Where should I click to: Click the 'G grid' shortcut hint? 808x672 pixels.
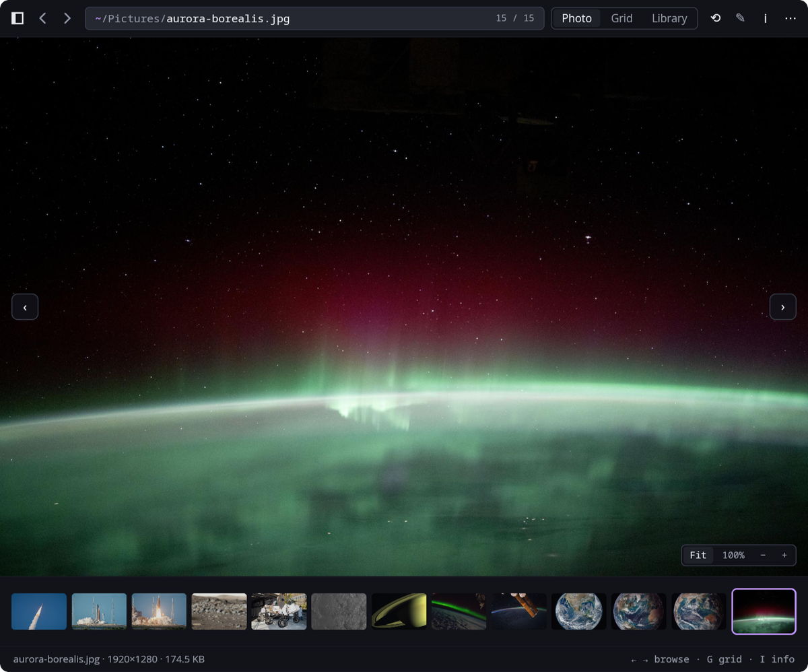tap(725, 659)
